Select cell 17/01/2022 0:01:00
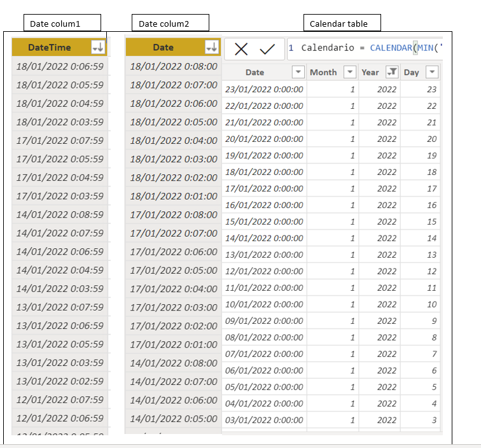Screen dimensions: 481x448 click(x=174, y=344)
